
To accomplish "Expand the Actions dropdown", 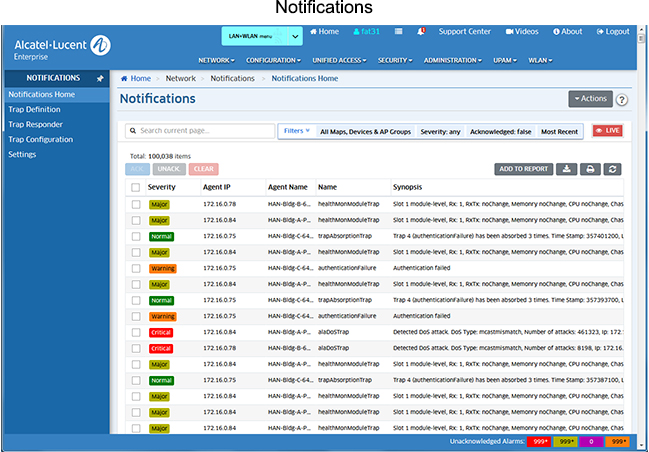I will click(589, 99).
